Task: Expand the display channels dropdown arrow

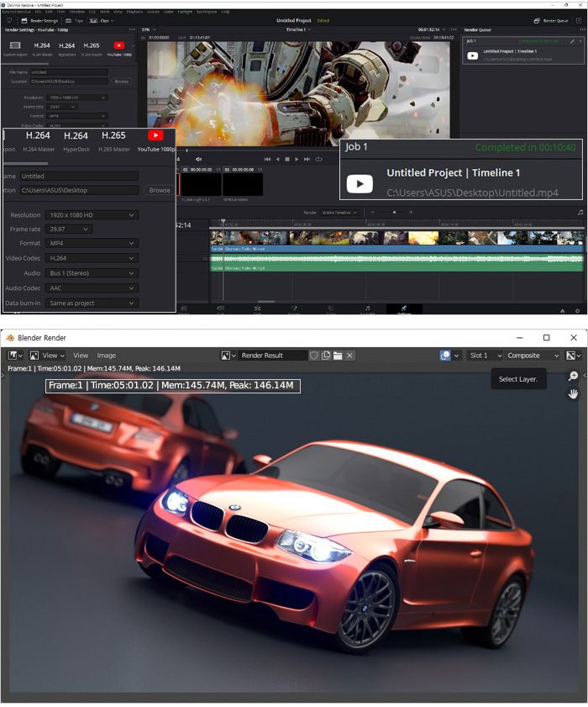Action: click(456, 356)
